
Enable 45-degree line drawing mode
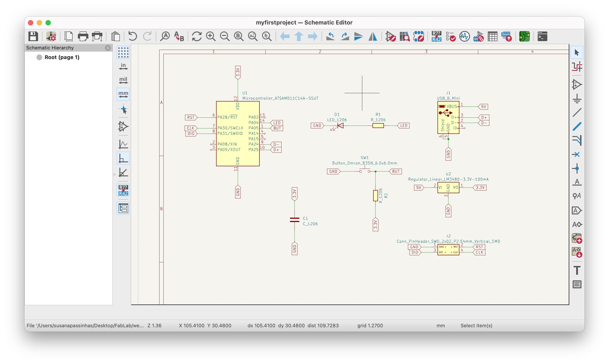[123, 172]
